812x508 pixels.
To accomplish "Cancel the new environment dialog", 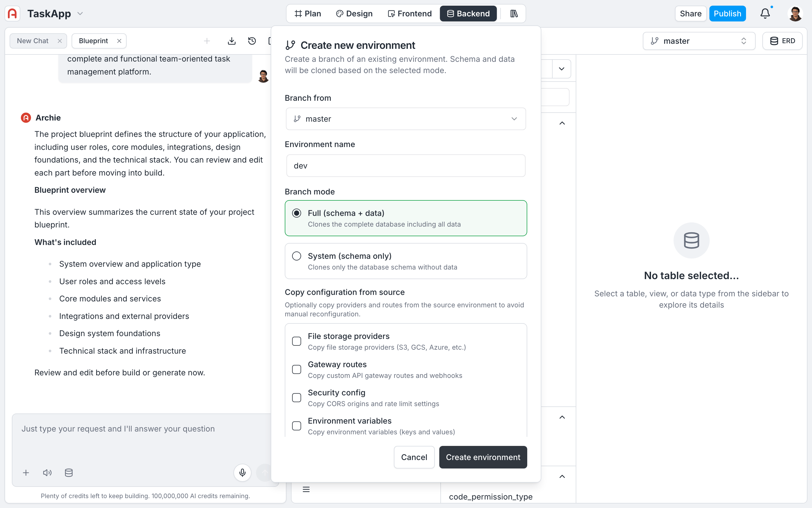I will coord(414,457).
